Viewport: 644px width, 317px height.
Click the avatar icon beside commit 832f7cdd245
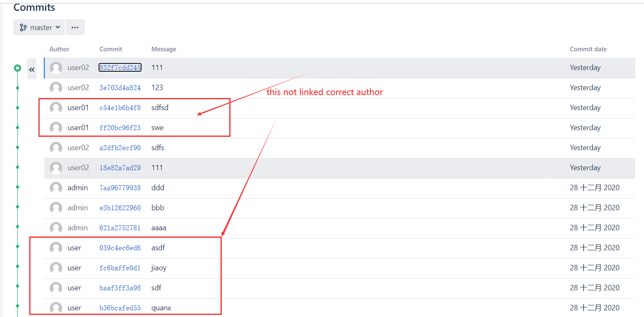pyautogui.click(x=56, y=68)
